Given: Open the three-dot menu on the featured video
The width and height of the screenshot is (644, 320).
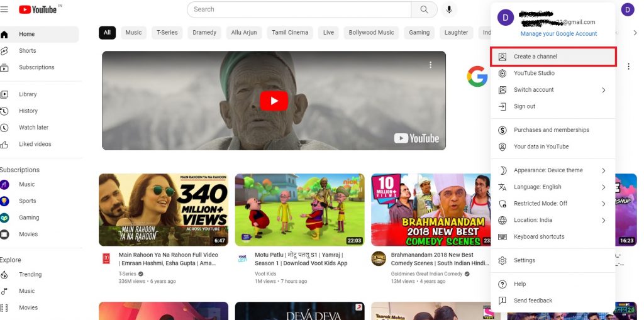Looking at the screenshot, I should click(430, 65).
